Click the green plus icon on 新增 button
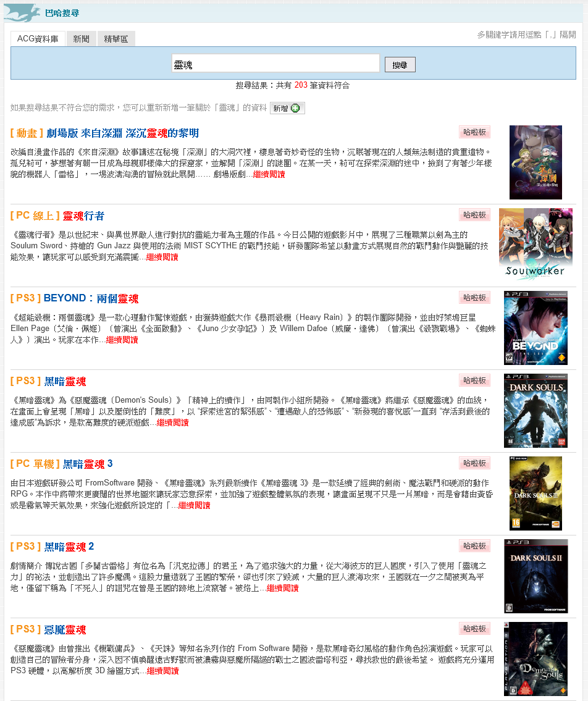This screenshot has height=701, width=588. click(295, 108)
